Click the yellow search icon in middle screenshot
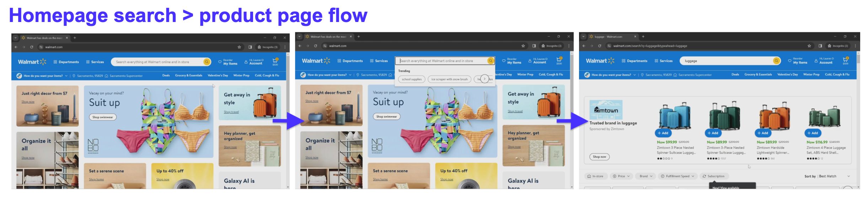 (x=491, y=61)
